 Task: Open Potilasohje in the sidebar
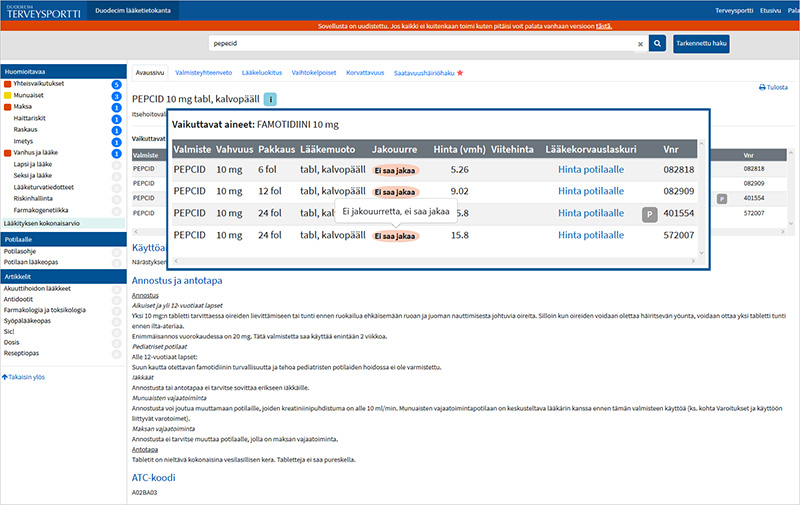click(x=20, y=251)
